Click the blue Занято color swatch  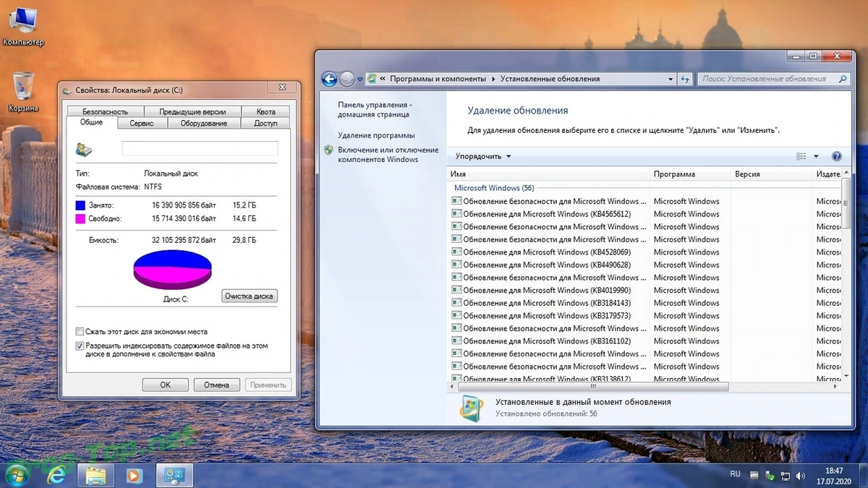pyautogui.click(x=80, y=205)
